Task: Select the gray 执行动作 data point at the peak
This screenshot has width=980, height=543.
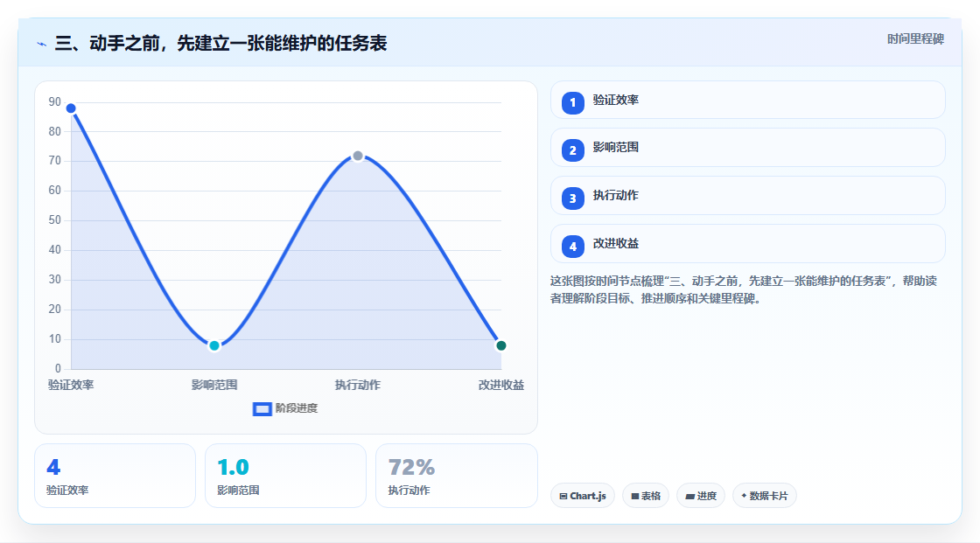Action: (358, 156)
